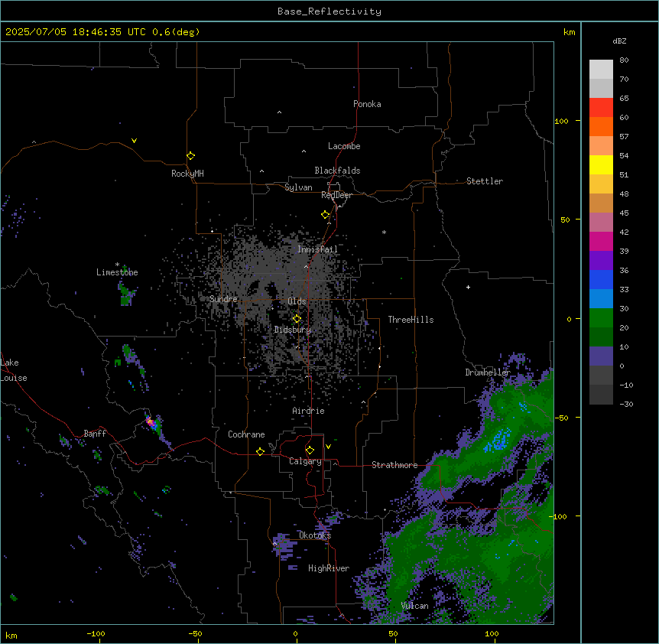
Task: Click the Strathmore city label
Action: tap(394, 465)
